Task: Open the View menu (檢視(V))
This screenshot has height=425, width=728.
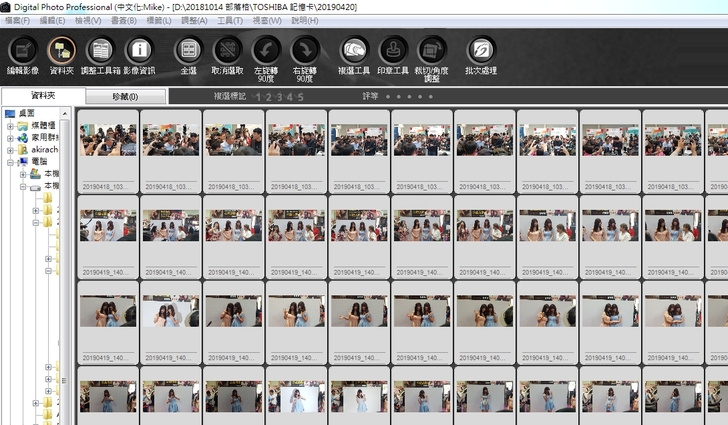Action: pos(88,20)
